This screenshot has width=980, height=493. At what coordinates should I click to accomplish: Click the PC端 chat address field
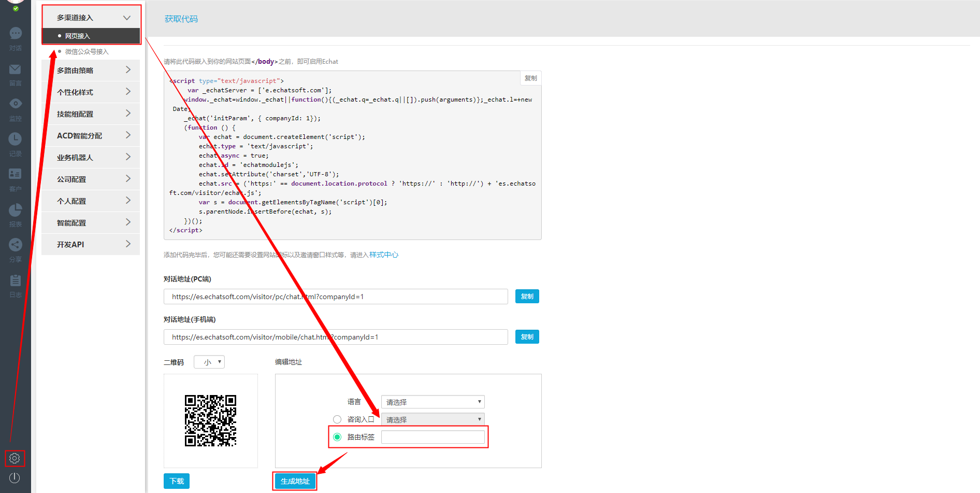click(336, 297)
